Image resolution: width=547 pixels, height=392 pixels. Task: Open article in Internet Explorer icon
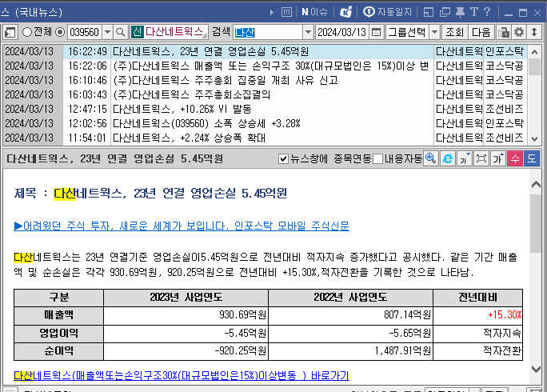(x=448, y=159)
